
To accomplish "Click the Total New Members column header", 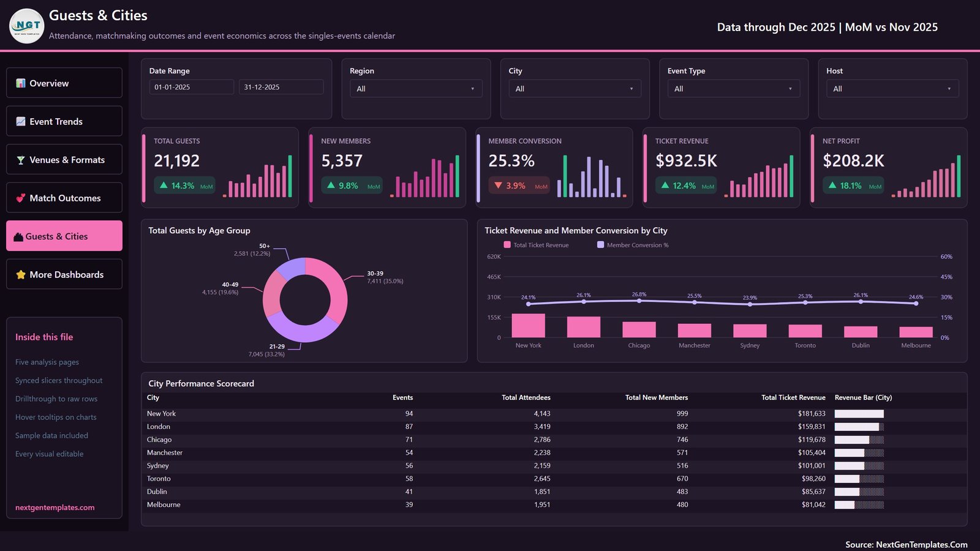I will [x=657, y=397].
